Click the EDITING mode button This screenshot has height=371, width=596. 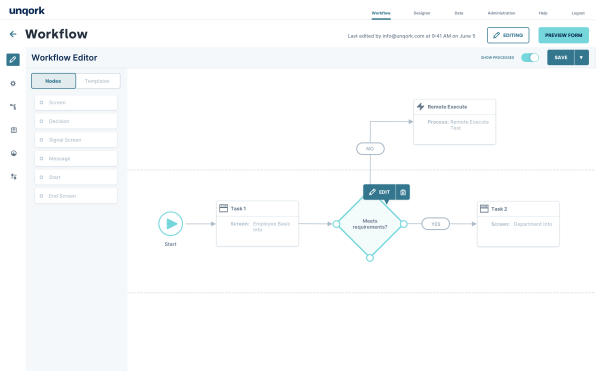(508, 35)
